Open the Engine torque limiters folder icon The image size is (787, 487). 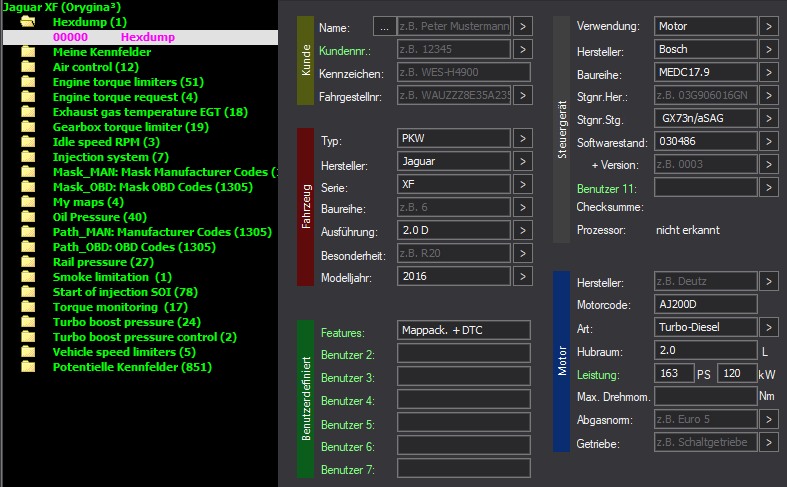pyautogui.click(x=28, y=82)
